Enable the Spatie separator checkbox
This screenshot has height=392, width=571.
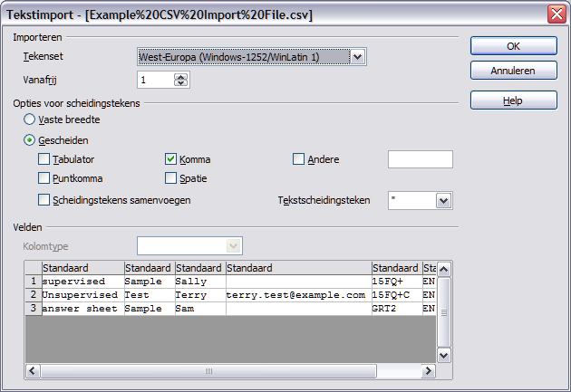point(170,178)
